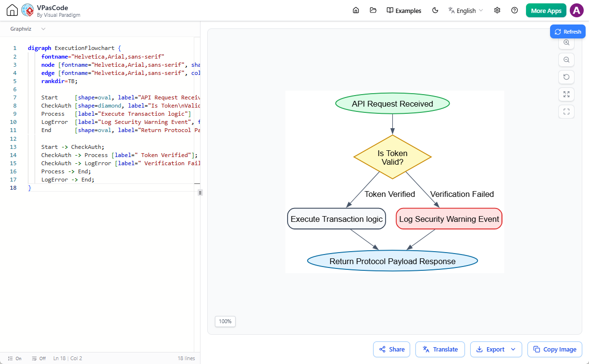Viewport: 589px width, 364px height.
Task: Toggle word wrap Off switch
Action: click(x=38, y=358)
